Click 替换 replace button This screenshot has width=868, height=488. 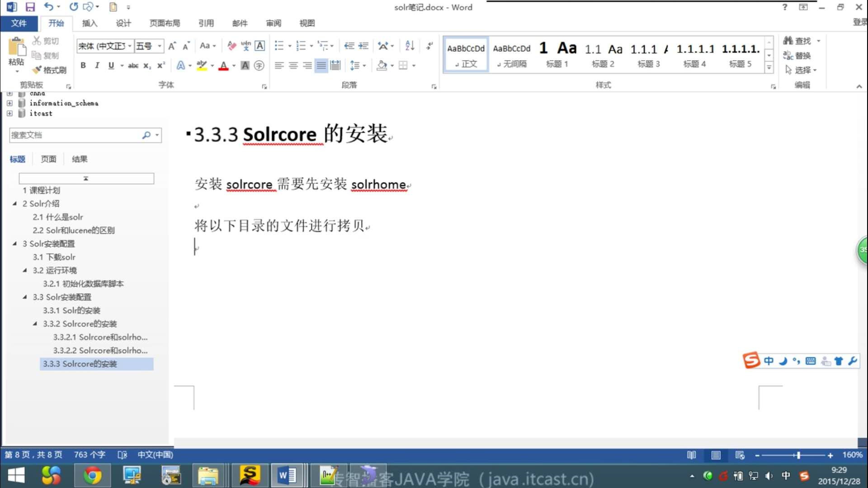(x=797, y=56)
